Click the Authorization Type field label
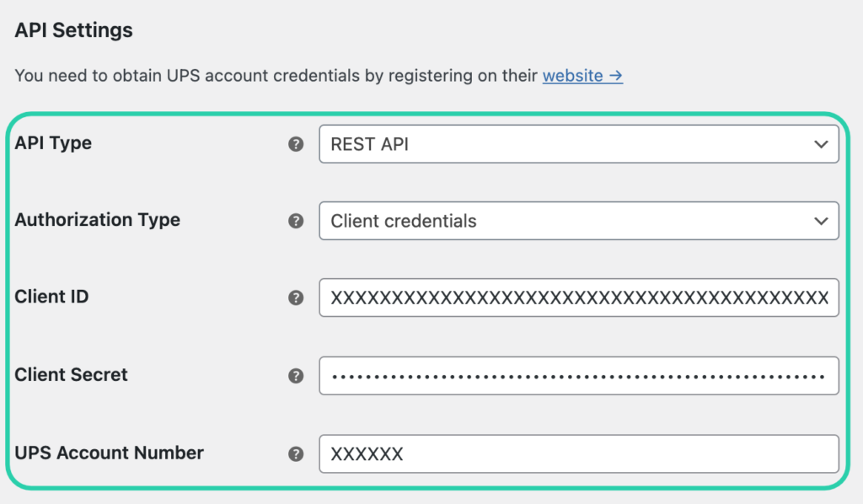The width and height of the screenshot is (863, 504). tap(97, 220)
